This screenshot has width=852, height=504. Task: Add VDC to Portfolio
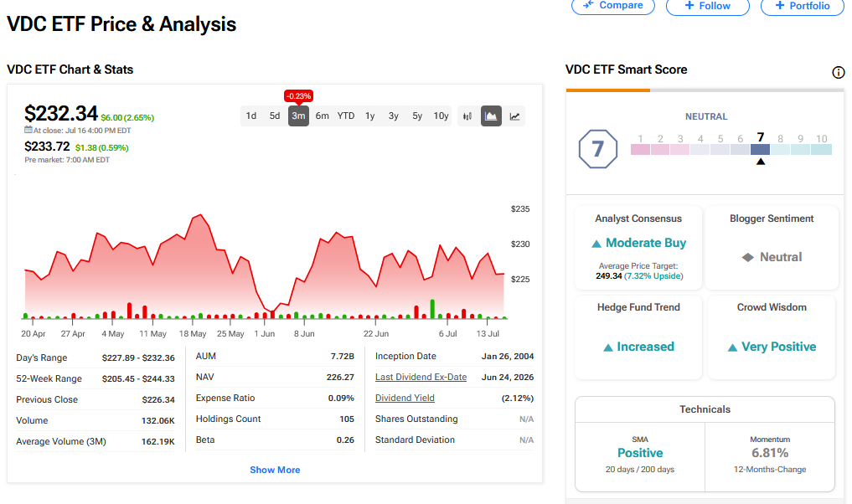803,5
